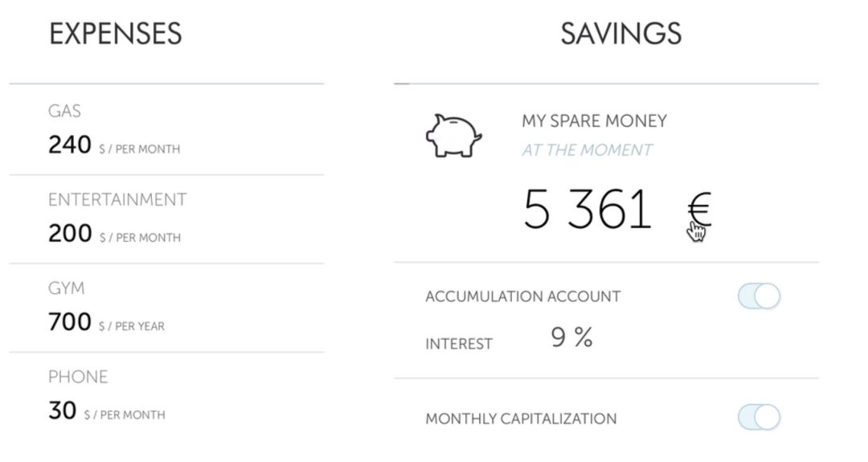Image resolution: width=868 pixels, height=462 pixels.
Task: Click the Gym amount 700
Action: click(70, 322)
